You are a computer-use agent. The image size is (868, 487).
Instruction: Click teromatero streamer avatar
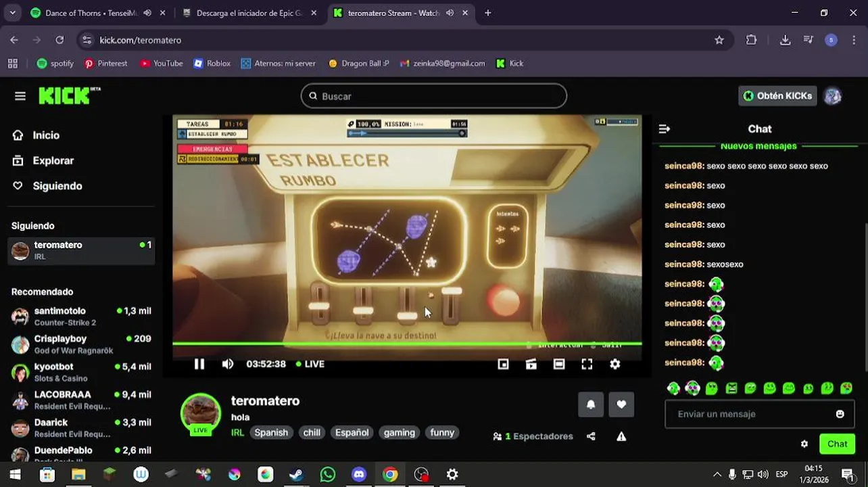pyautogui.click(x=201, y=413)
